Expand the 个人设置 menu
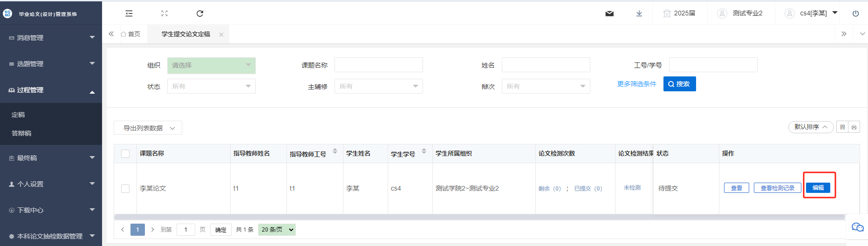868x246 pixels. coord(51,184)
